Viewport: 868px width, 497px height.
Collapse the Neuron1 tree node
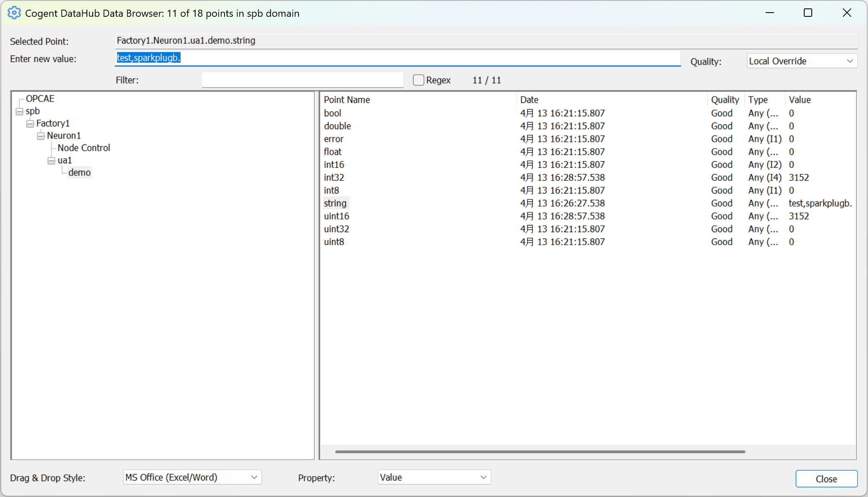click(x=41, y=136)
